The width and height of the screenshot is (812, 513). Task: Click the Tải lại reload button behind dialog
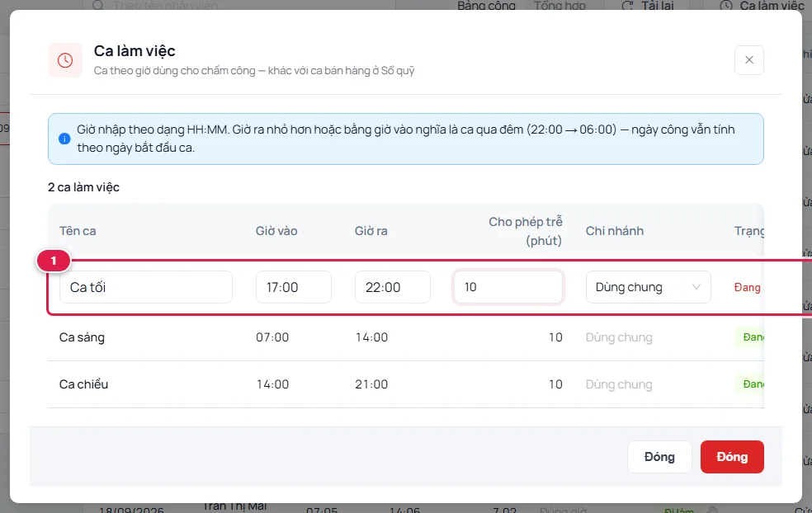(648, 6)
